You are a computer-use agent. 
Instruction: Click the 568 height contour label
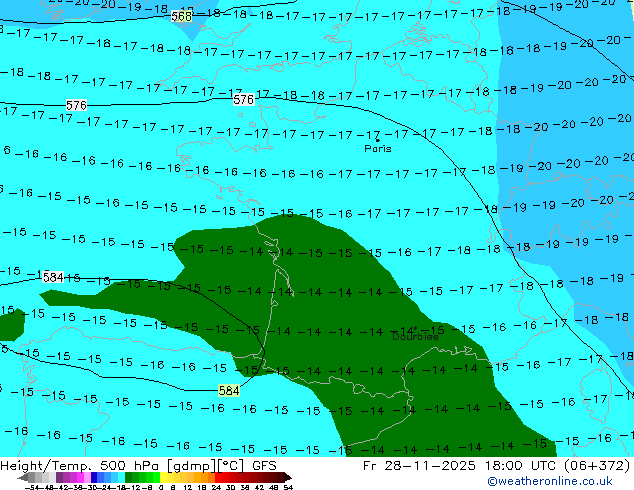pyautogui.click(x=181, y=16)
